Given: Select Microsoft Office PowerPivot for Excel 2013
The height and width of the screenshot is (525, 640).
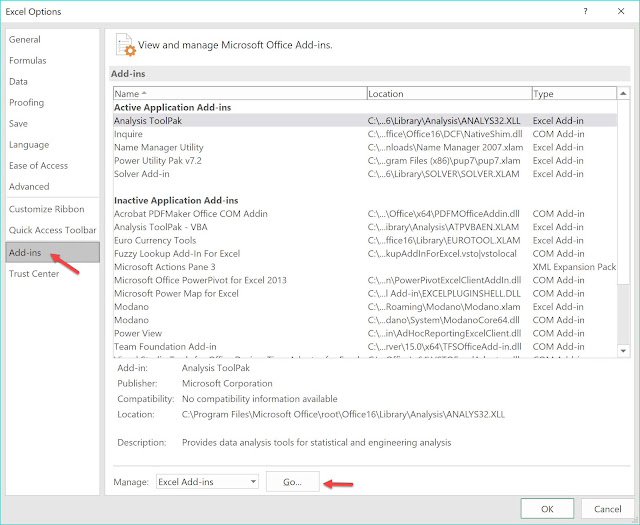Looking at the screenshot, I should [365, 280].
